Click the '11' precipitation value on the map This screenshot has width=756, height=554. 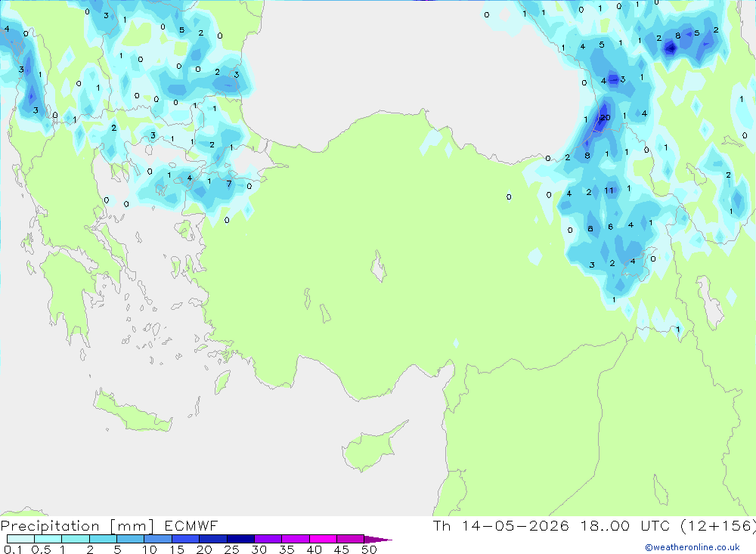(x=609, y=190)
